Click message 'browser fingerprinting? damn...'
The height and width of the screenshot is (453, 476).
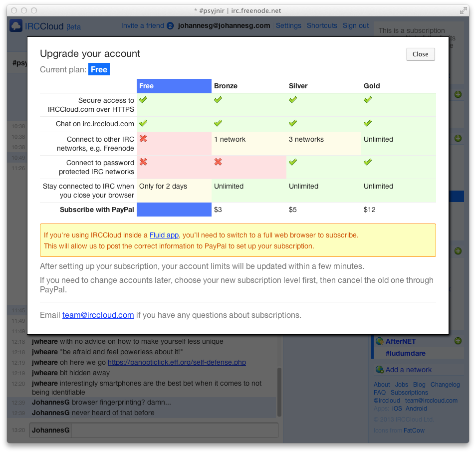121,402
